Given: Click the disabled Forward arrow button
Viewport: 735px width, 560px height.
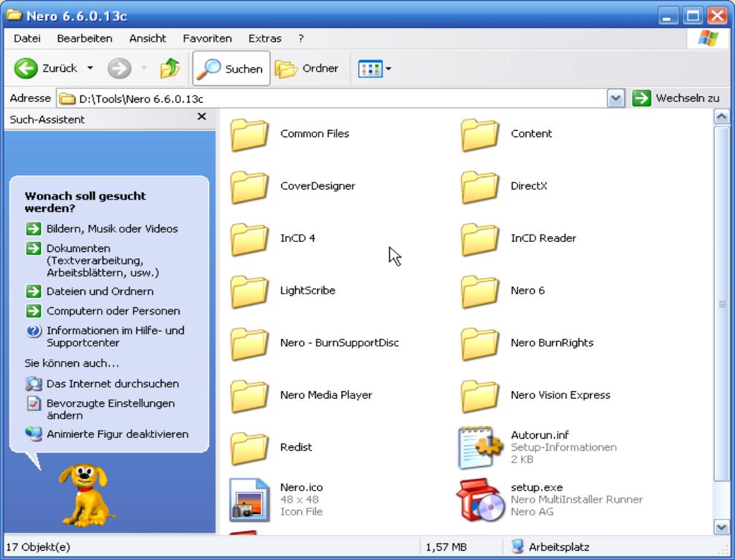Looking at the screenshot, I should (119, 68).
